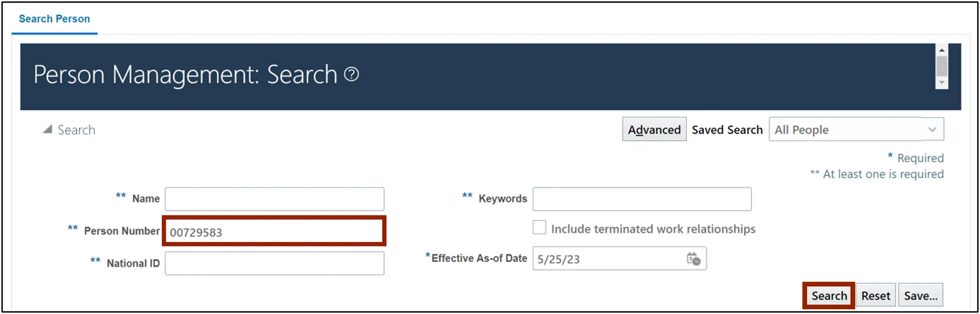Viewport: 980px width, 314px height.
Task: Click into the Keywords field
Action: pos(642,199)
